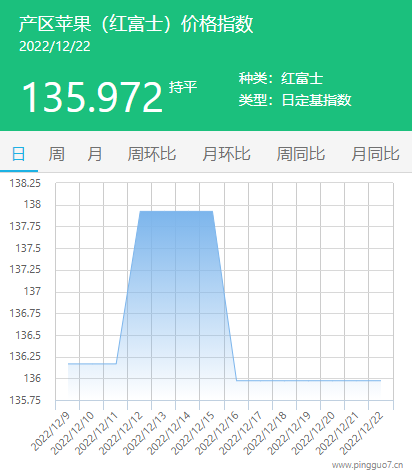Viewport: 412px width, 475px height.
Task: Click the 持平 status label
Action: pyautogui.click(x=183, y=87)
